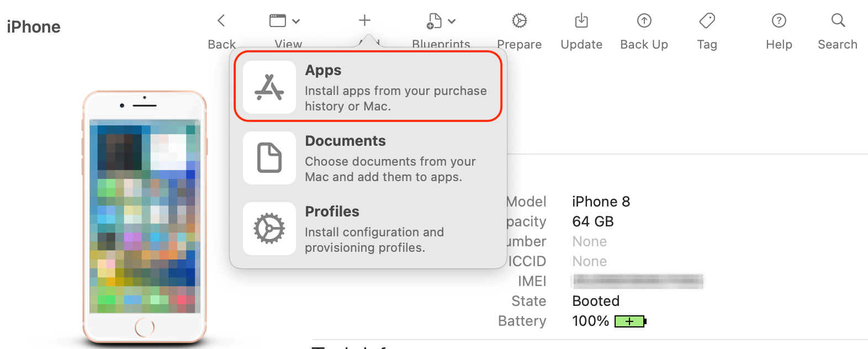
Task: Click the Booted state value
Action: pos(596,301)
